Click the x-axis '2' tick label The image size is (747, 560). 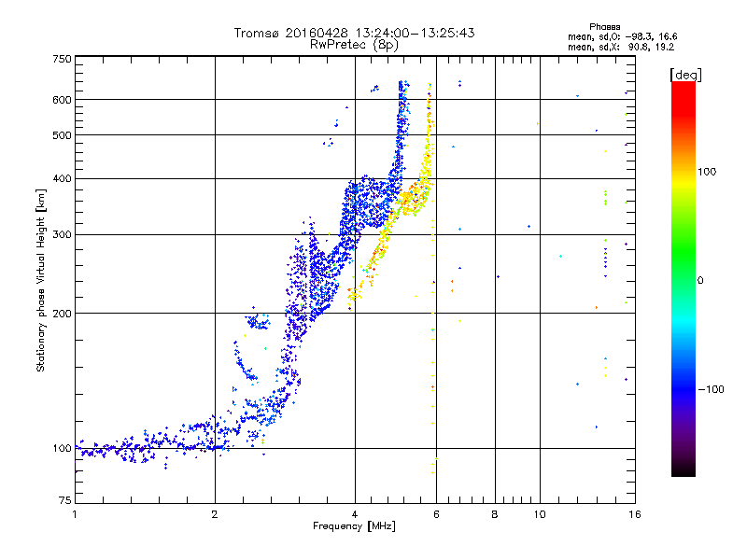tap(215, 514)
